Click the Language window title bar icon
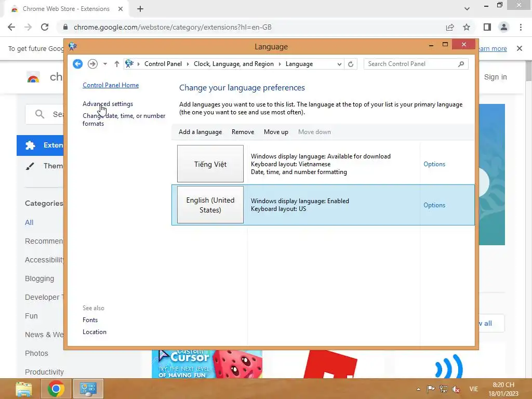The image size is (532, 399). [73, 46]
